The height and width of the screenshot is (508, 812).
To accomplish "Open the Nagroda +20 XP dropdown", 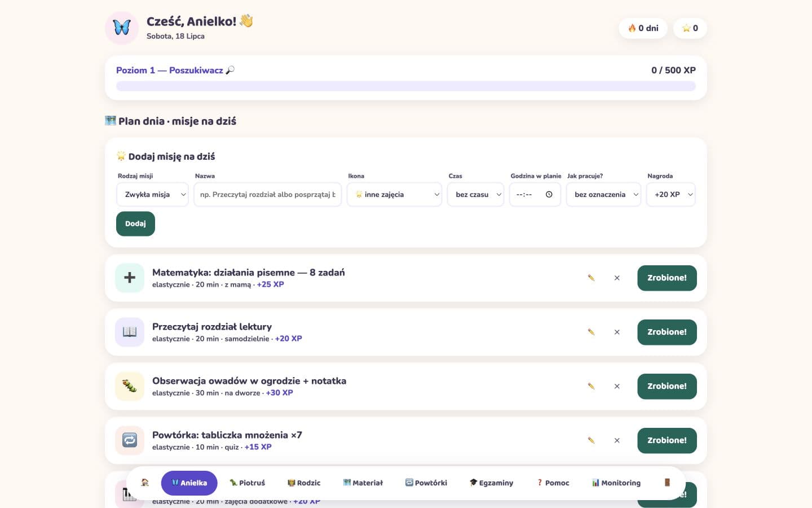I will 671,194.
